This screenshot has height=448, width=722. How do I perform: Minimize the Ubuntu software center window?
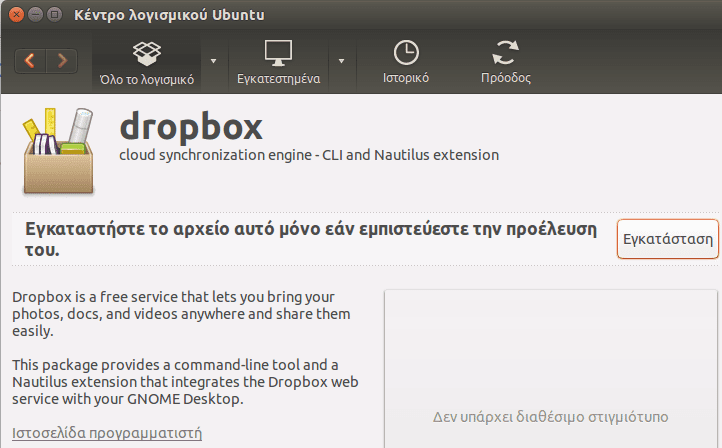(x=35, y=15)
